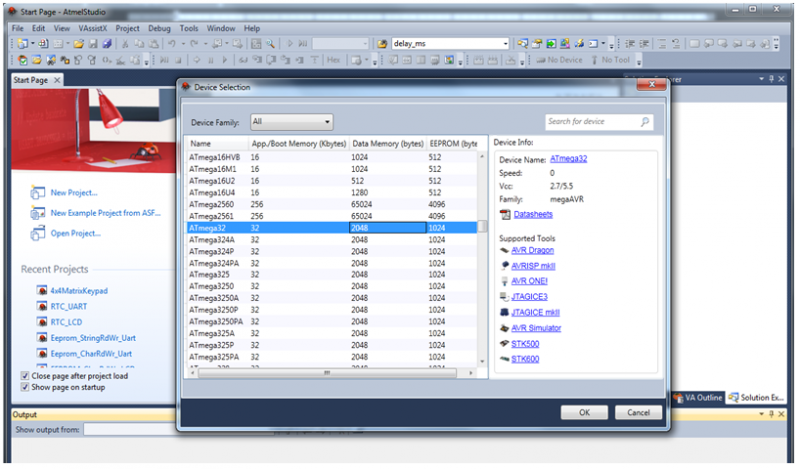The width and height of the screenshot is (800, 469).
Task: Click the Hex display toolbar button
Action: pyautogui.click(x=334, y=60)
